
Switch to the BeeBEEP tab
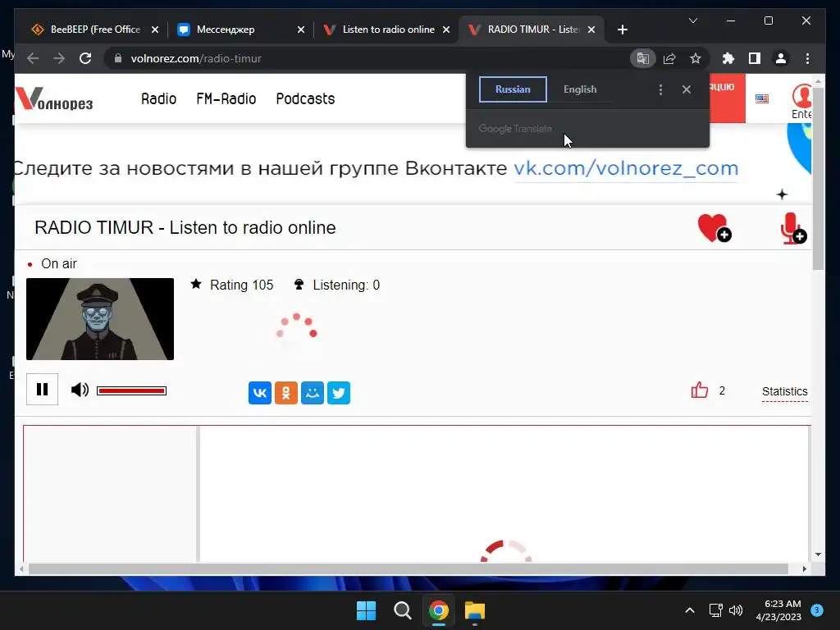tap(95, 30)
